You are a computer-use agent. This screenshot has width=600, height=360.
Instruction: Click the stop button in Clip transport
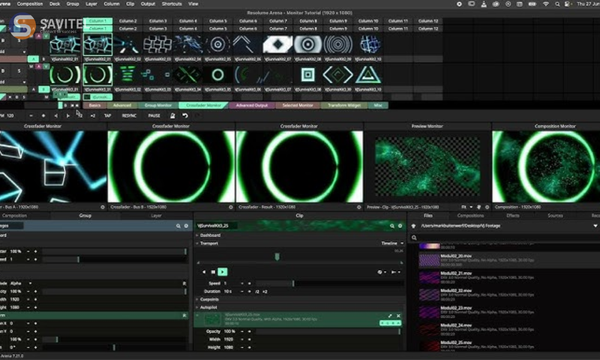pos(213,272)
